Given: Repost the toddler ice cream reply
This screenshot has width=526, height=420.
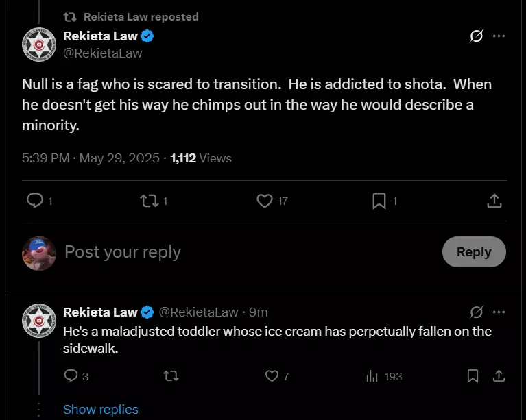Looking at the screenshot, I should coord(171,375).
